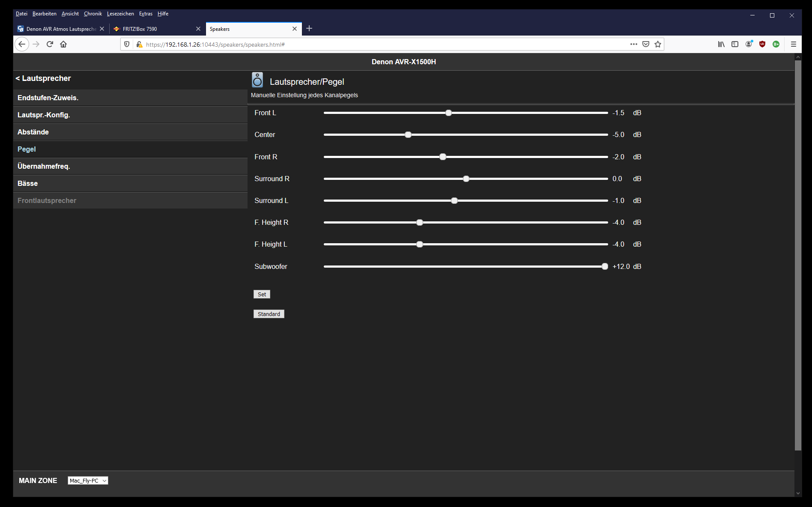Click the MAIN ZONE label
This screenshot has height=507, width=812.
(38, 480)
